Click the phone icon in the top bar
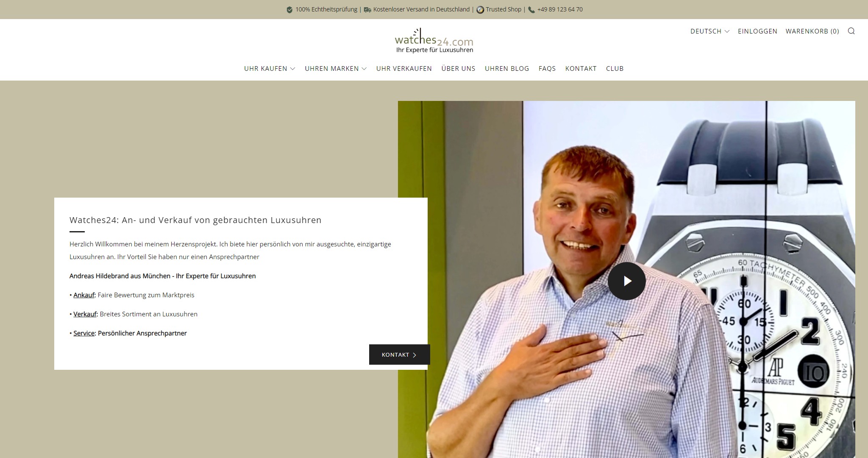868x458 pixels. [531, 10]
